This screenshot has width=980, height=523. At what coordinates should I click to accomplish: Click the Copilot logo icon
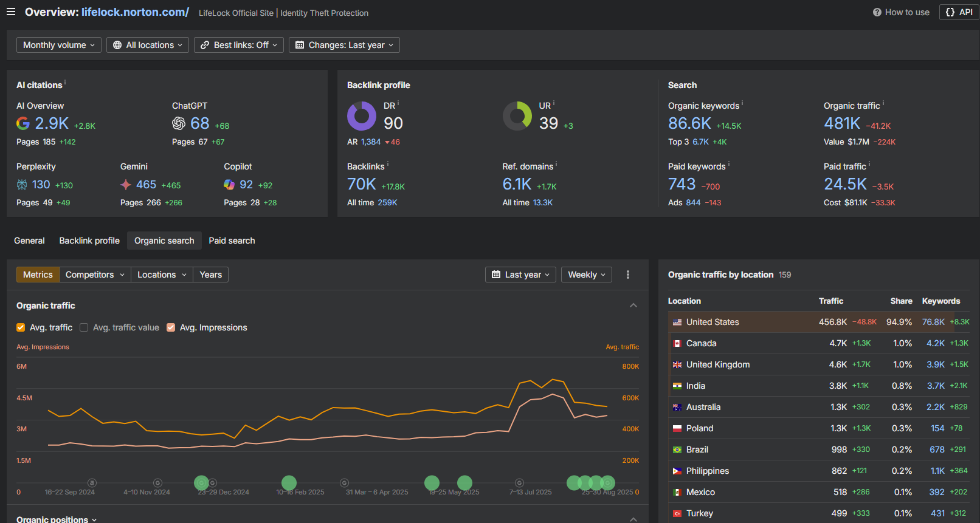pyautogui.click(x=229, y=185)
